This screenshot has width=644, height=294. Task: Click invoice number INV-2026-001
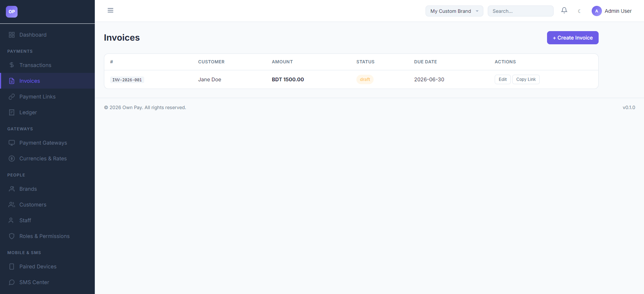127,80
